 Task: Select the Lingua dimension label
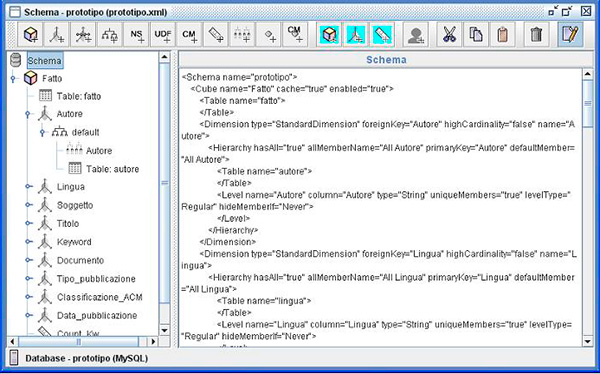pyautogui.click(x=71, y=187)
